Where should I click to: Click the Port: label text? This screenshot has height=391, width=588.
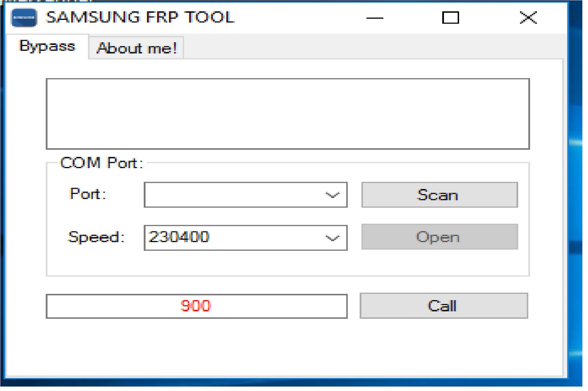(x=88, y=193)
